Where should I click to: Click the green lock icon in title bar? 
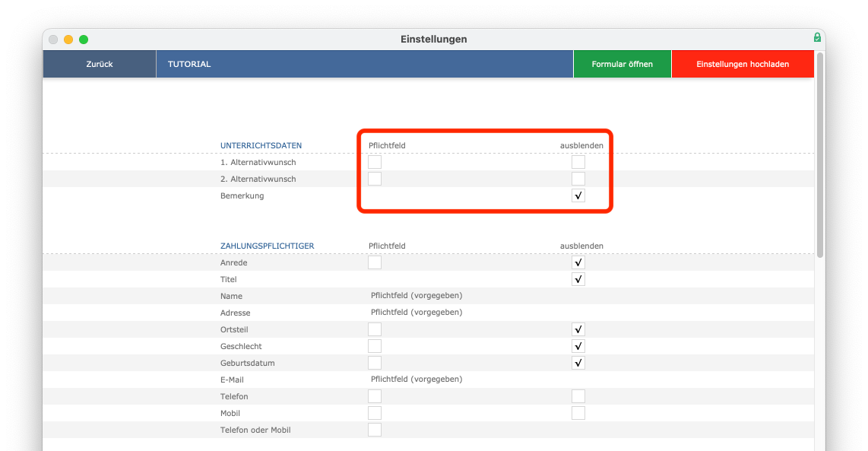click(x=817, y=38)
